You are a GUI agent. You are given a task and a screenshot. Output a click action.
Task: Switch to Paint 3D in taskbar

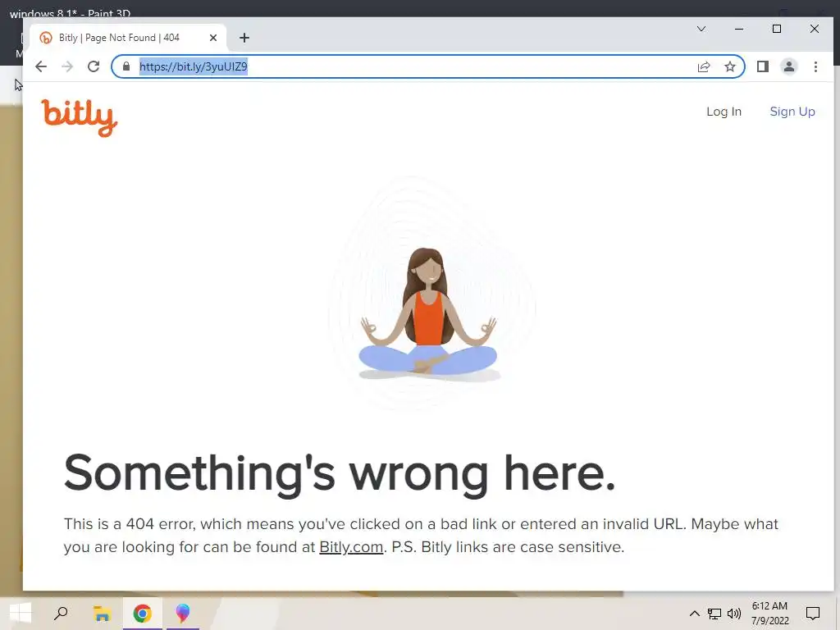tap(183, 613)
